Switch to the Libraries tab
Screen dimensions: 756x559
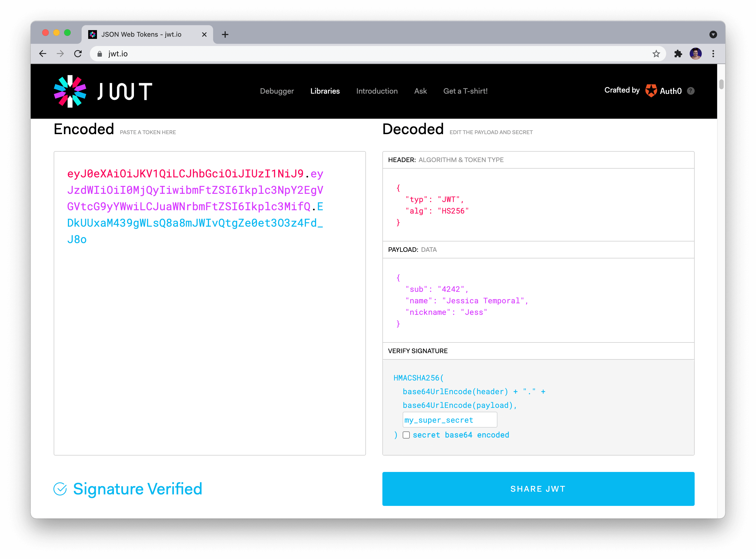[325, 91]
